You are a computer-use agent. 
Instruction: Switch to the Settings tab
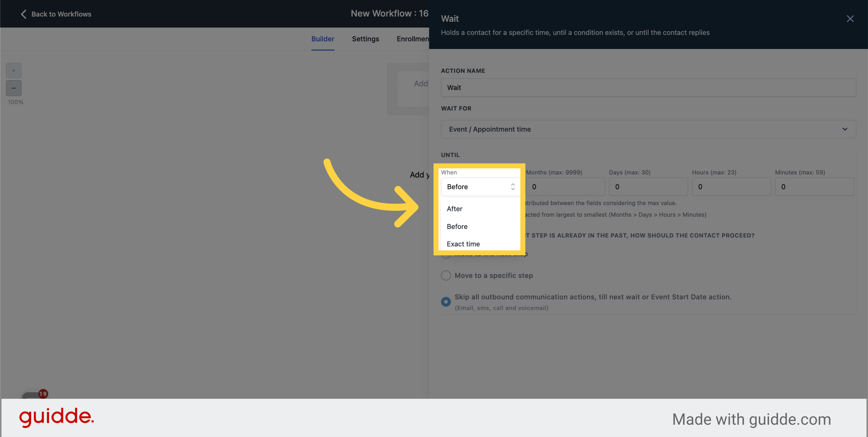(365, 39)
